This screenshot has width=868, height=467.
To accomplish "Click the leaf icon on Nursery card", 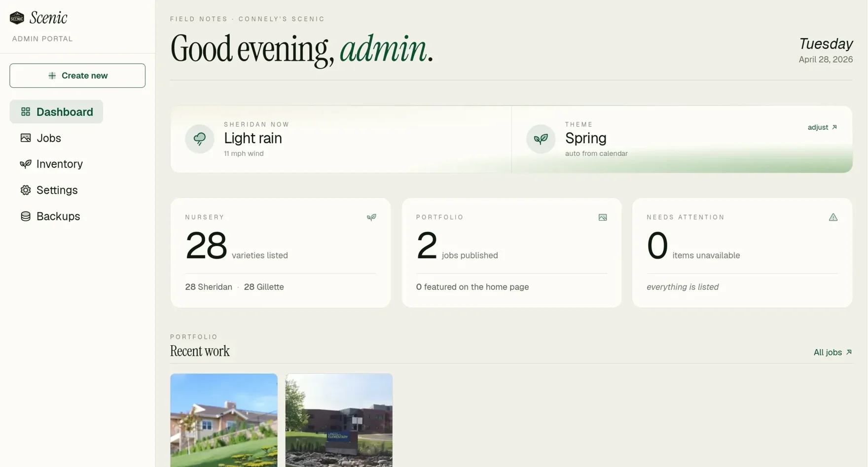I will [x=371, y=217].
